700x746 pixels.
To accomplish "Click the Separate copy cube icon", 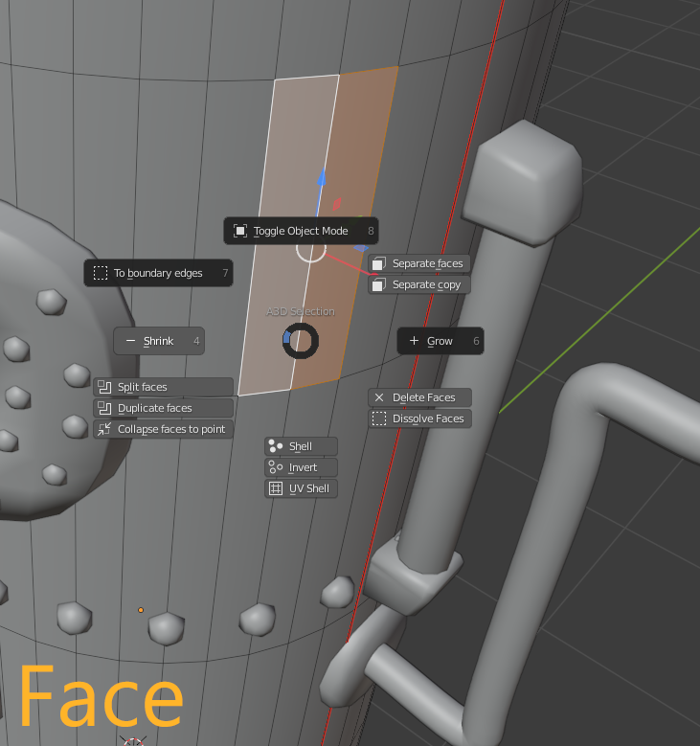I will (x=379, y=285).
